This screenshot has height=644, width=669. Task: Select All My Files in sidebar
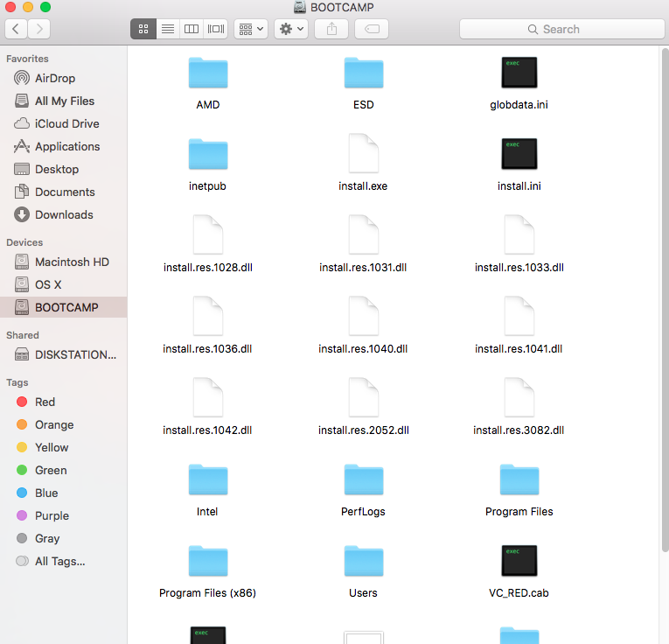coord(64,101)
